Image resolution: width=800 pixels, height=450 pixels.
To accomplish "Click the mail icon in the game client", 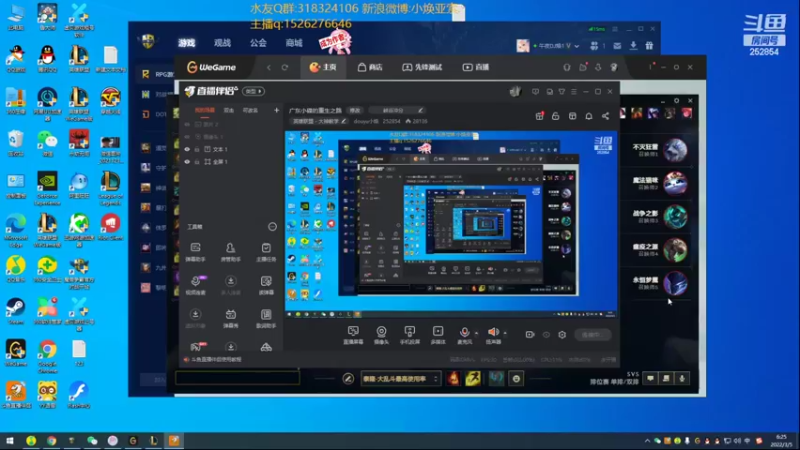I will [617, 46].
